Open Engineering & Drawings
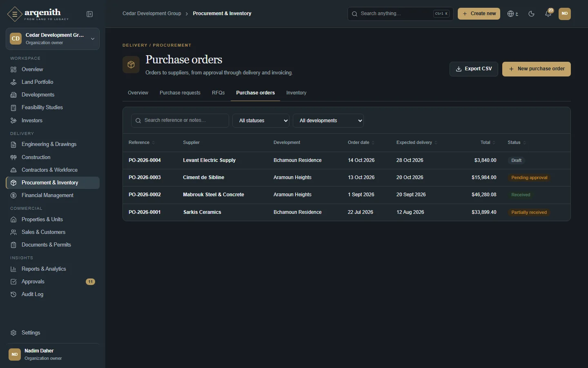Screen dimensions: 588x368 [53, 144]
